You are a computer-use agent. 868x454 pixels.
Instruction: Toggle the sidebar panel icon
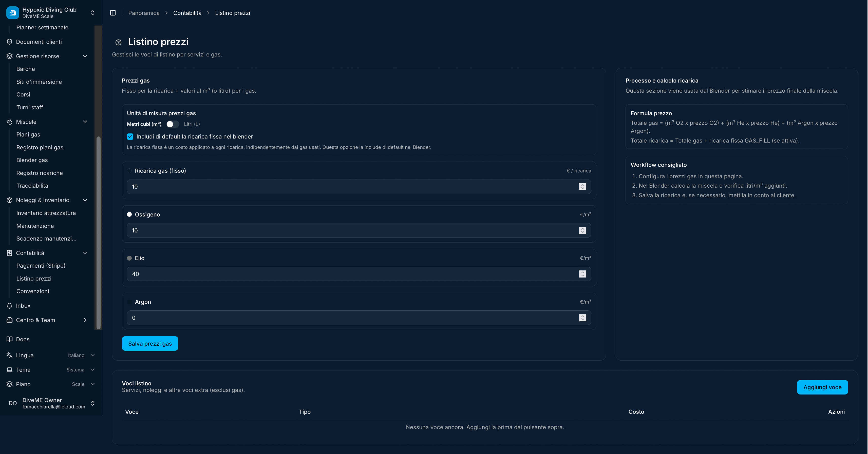click(x=113, y=13)
